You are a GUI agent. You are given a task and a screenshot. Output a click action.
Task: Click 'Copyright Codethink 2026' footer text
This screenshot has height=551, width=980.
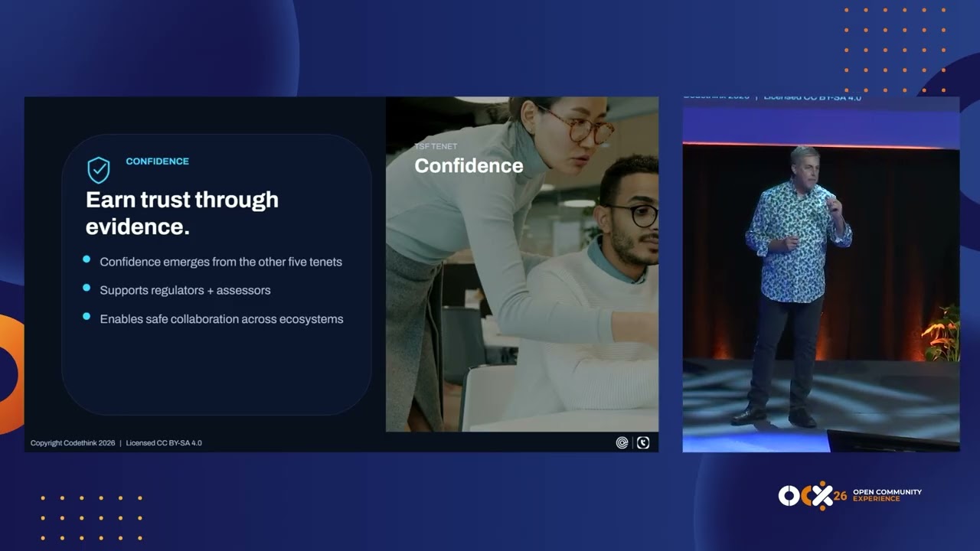coord(73,443)
